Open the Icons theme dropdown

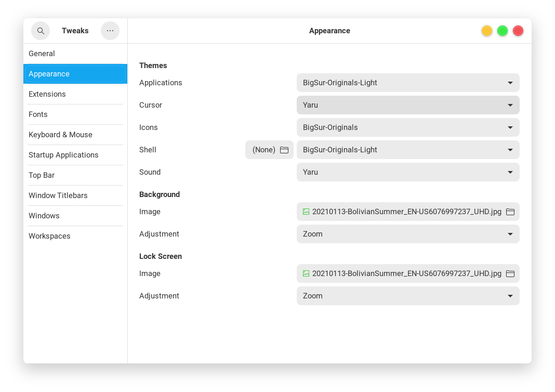pos(408,127)
